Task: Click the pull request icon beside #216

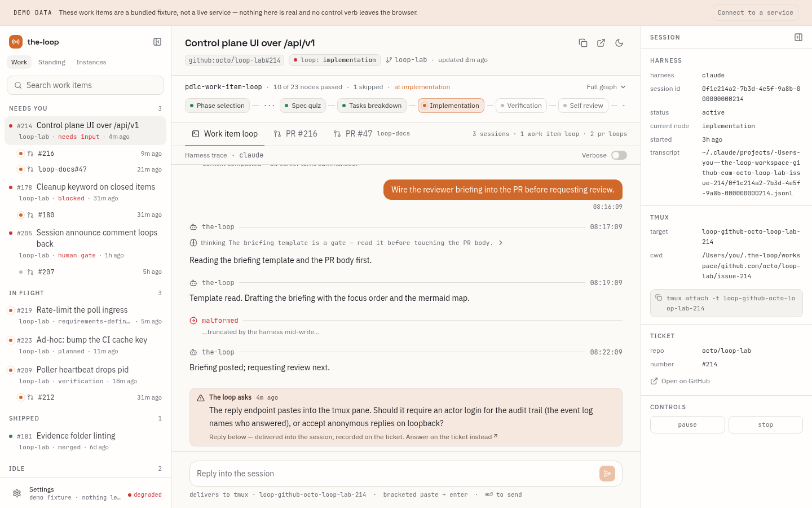Action: click(30, 154)
